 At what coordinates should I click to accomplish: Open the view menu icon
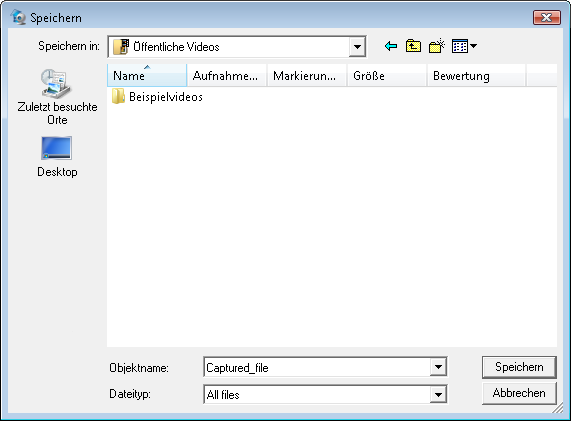pos(460,46)
